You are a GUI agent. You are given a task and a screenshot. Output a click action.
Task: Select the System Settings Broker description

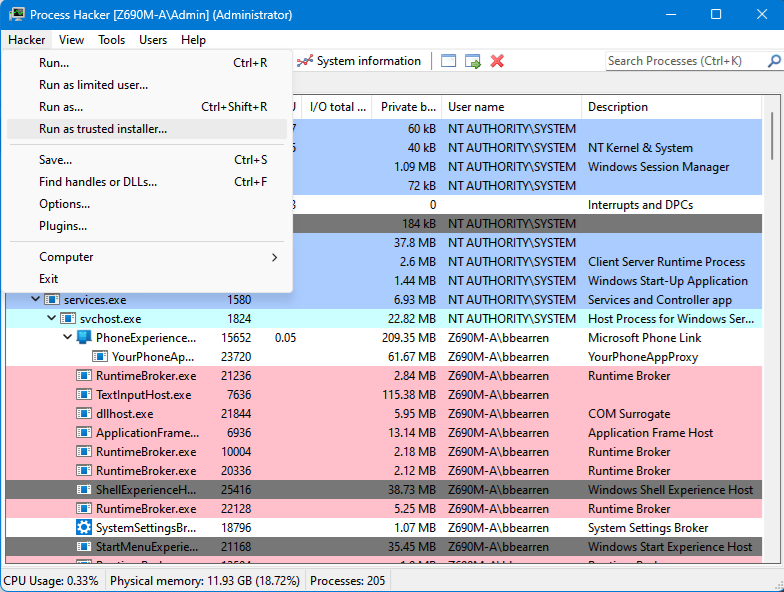coord(648,528)
